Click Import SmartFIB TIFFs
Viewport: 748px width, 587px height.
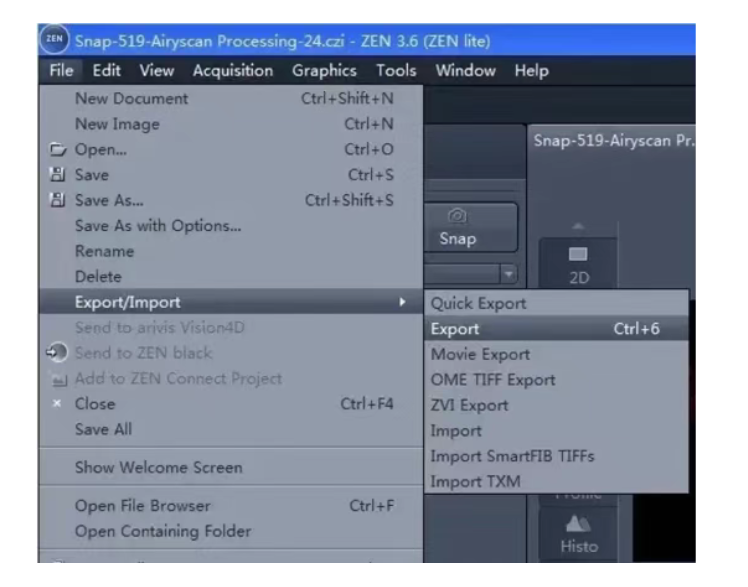click(512, 456)
